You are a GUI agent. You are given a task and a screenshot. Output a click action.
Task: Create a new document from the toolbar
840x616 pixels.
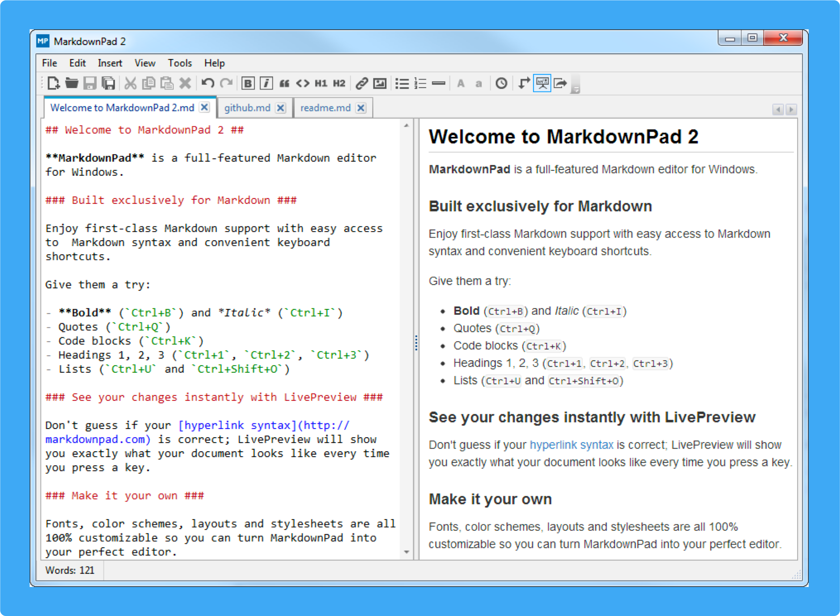[x=53, y=83]
